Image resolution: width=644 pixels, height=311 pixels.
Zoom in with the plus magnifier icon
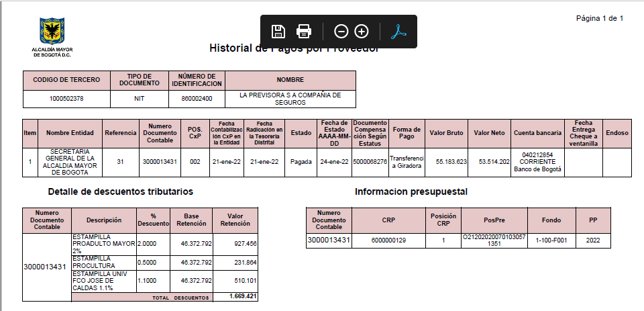click(x=362, y=32)
